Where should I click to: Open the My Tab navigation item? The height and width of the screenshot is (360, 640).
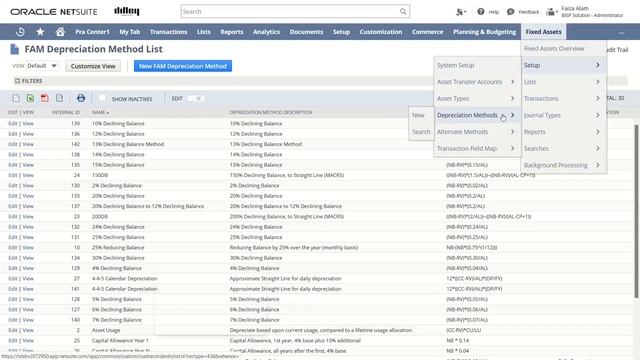click(129, 32)
